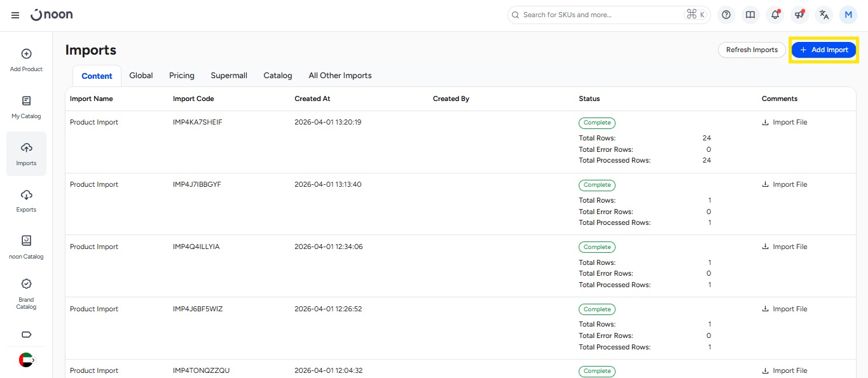This screenshot has width=868, height=378.
Task: Click the Refresh Imports button
Action: point(752,50)
